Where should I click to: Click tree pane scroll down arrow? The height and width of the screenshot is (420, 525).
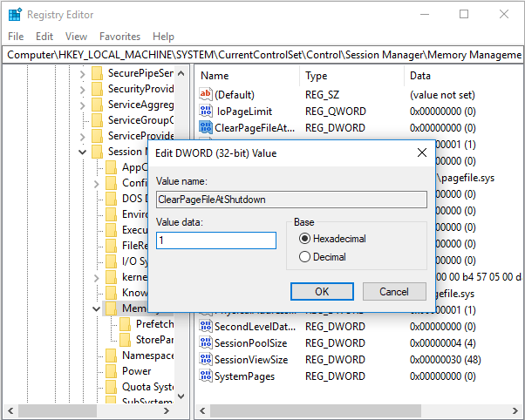[x=181, y=396]
